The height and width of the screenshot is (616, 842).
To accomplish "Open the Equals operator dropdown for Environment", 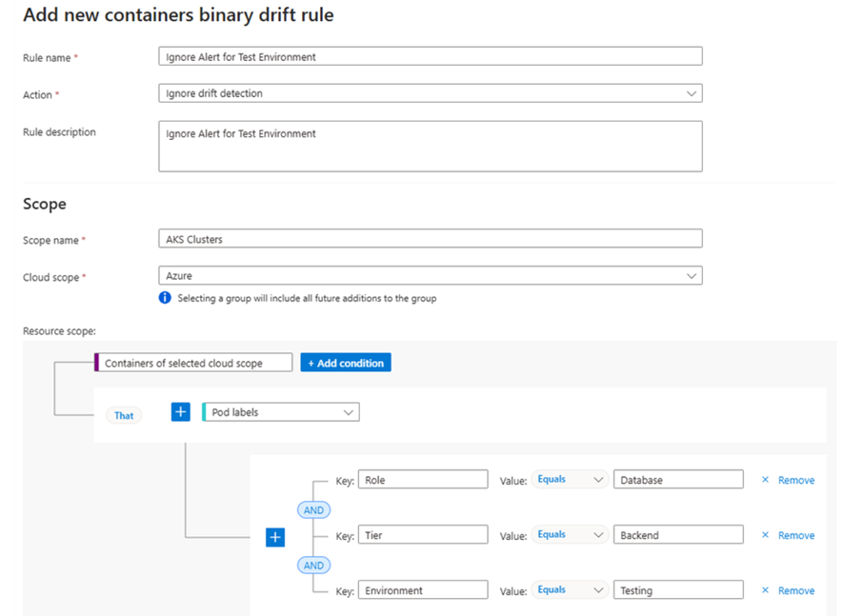I will 570,589.
